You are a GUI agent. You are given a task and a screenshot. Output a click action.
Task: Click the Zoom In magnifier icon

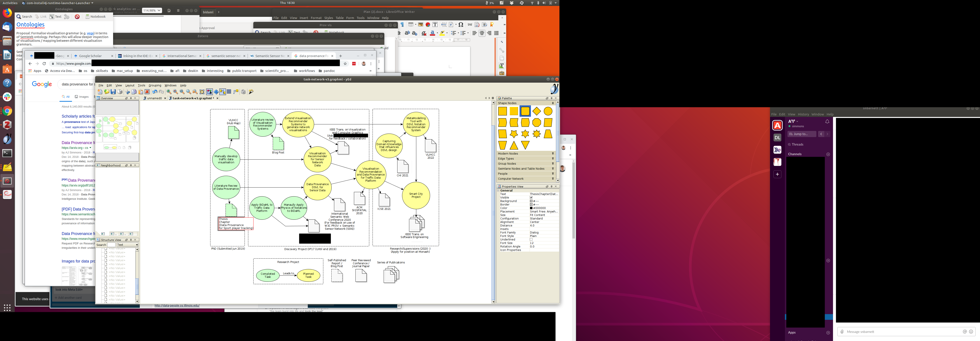coord(169,92)
